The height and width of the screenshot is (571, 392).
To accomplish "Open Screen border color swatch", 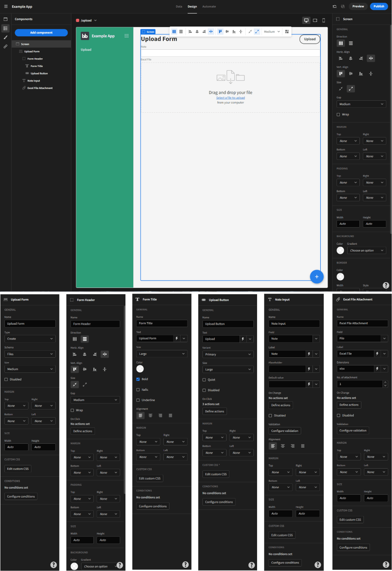I will click(340, 277).
